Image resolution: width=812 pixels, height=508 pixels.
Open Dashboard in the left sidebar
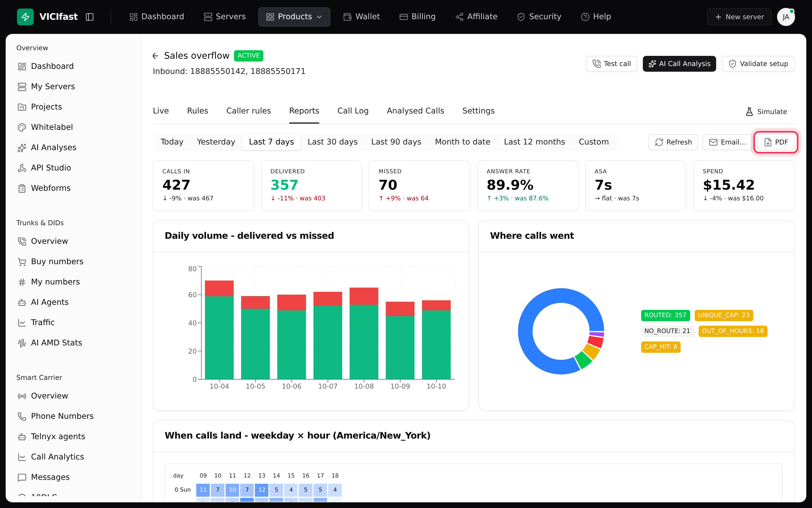coord(74,66)
